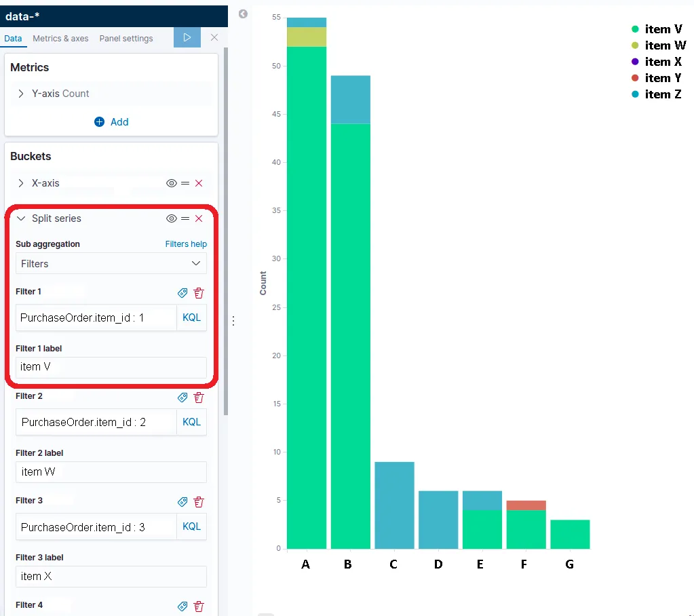Image resolution: width=694 pixels, height=616 pixels.
Task: Click Filter 1 label tag icon
Action: pyautogui.click(x=182, y=293)
